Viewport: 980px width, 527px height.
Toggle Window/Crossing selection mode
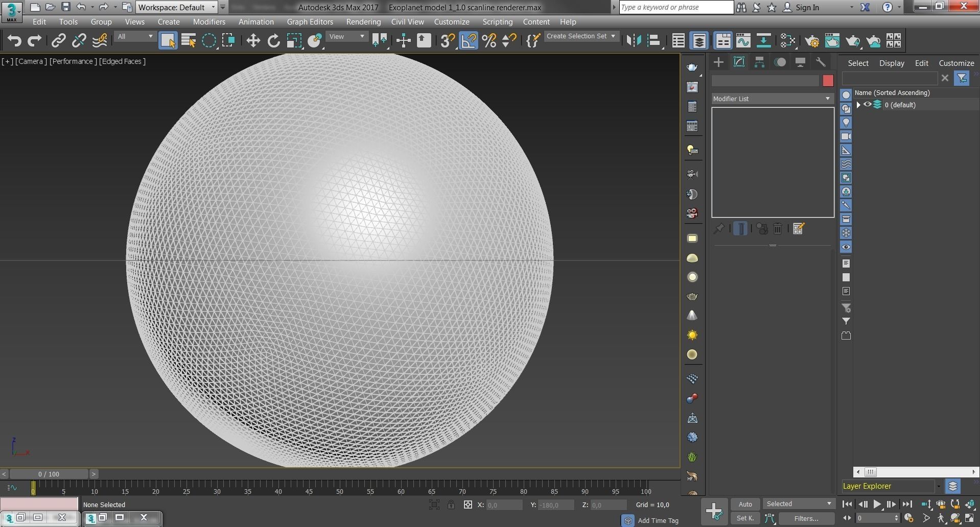pyautogui.click(x=229, y=40)
